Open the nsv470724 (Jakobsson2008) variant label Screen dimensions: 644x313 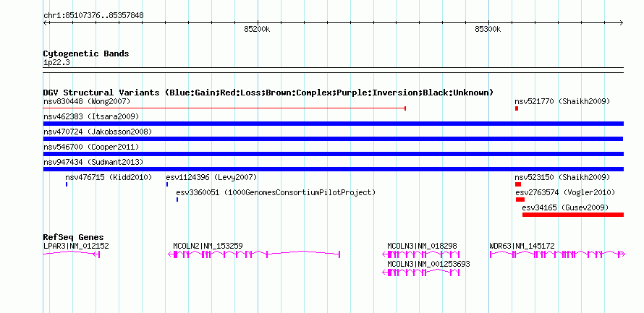[98, 132]
